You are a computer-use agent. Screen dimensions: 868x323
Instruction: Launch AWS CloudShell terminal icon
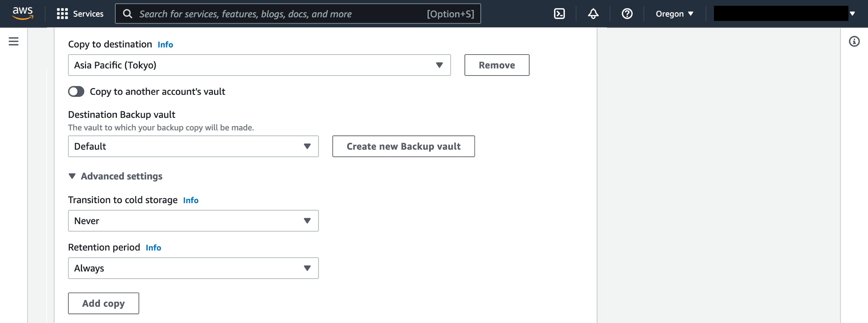pyautogui.click(x=559, y=14)
